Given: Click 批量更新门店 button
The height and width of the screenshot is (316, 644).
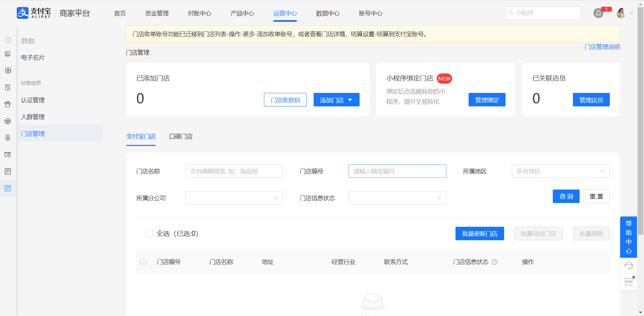Looking at the screenshot, I should coord(480,233).
